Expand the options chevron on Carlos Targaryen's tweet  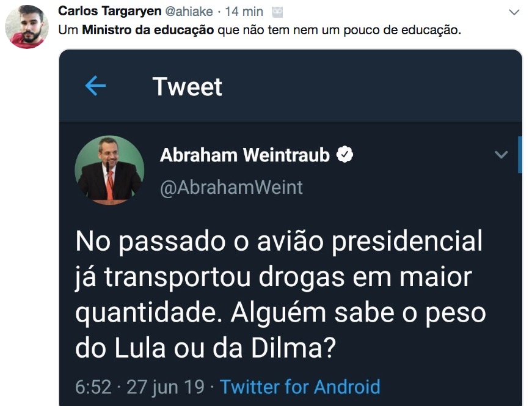pos(514,12)
